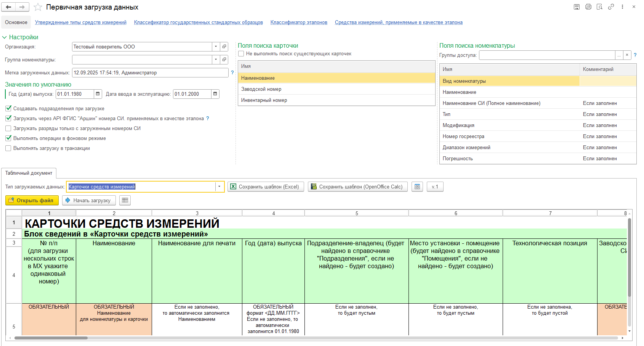The image size is (644, 346).
Task: Uncheck Создавать подразделения при загрузке
Action: point(8,108)
